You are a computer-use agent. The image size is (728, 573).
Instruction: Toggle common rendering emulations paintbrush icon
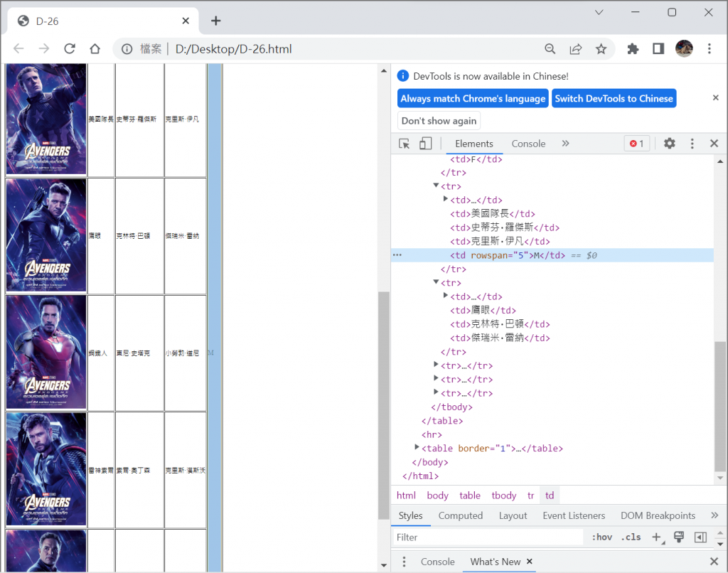pyautogui.click(x=679, y=537)
